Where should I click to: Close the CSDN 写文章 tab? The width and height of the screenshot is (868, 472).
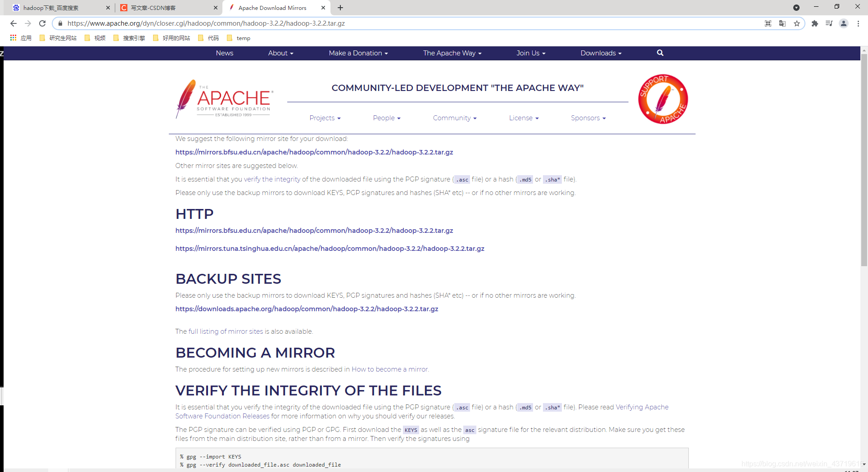[x=216, y=8]
